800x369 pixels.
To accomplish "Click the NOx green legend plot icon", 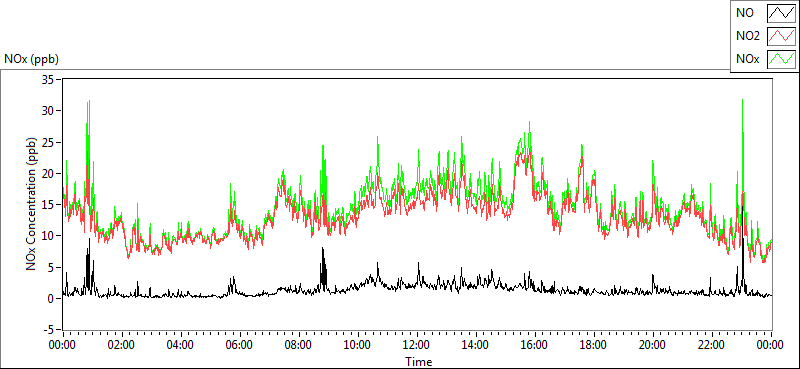I will coord(781,59).
